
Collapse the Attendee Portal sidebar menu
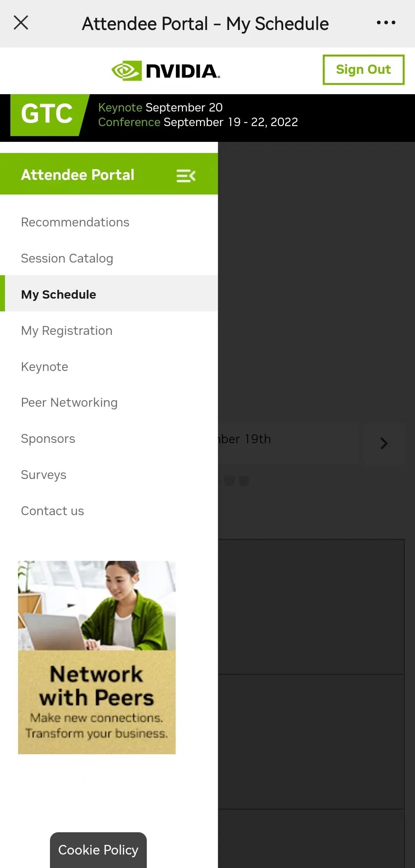[186, 176]
